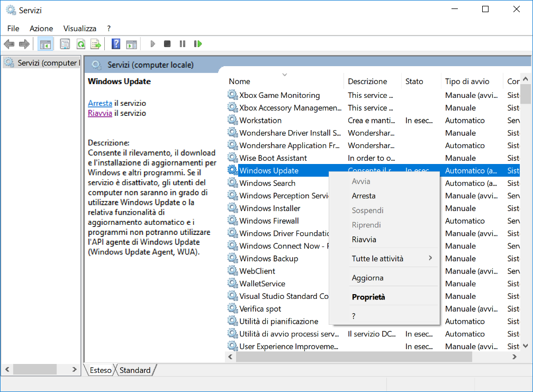Viewport: 533px width, 392px height.
Task: Open Proprietà from the context menu
Action: pyautogui.click(x=384, y=297)
